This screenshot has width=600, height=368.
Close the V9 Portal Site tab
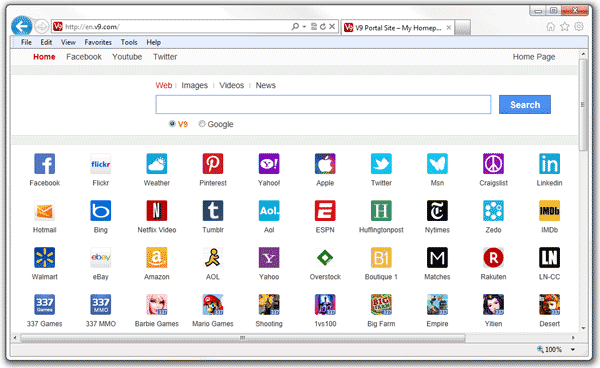click(x=448, y=27)
